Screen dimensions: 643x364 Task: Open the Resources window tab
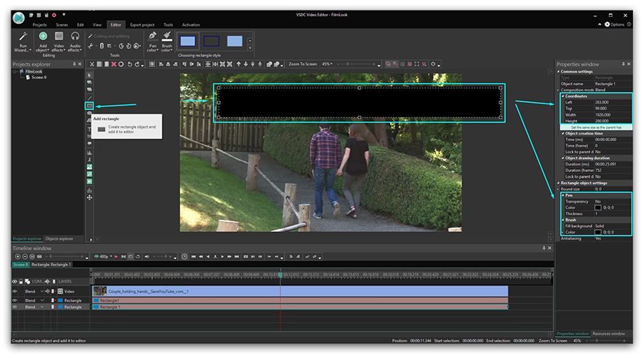609,333
